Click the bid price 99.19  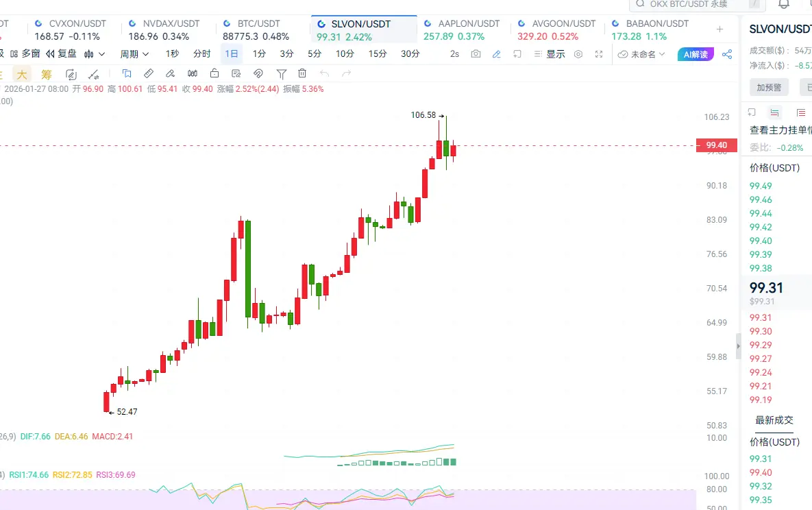coord(761,400)
